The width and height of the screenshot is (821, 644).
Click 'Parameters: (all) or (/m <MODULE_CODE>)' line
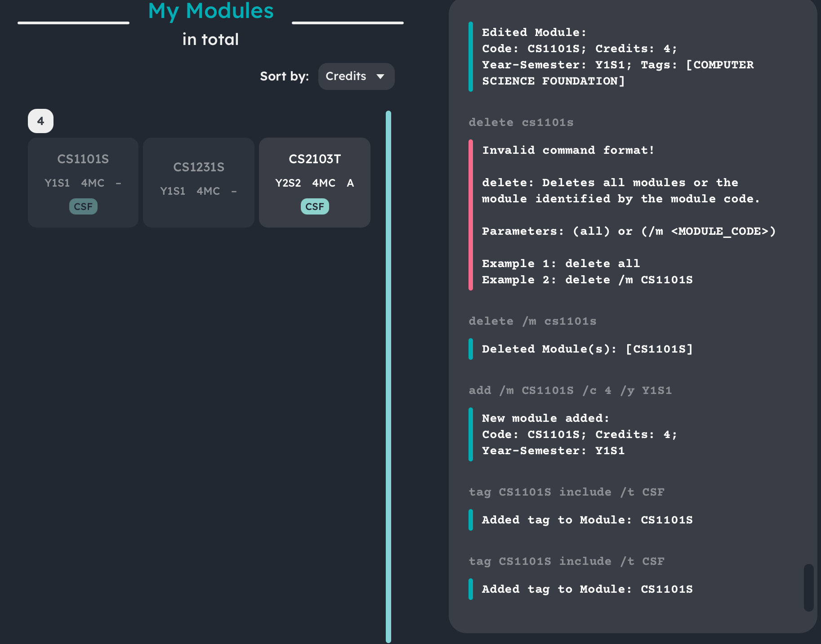coord(629,231)
